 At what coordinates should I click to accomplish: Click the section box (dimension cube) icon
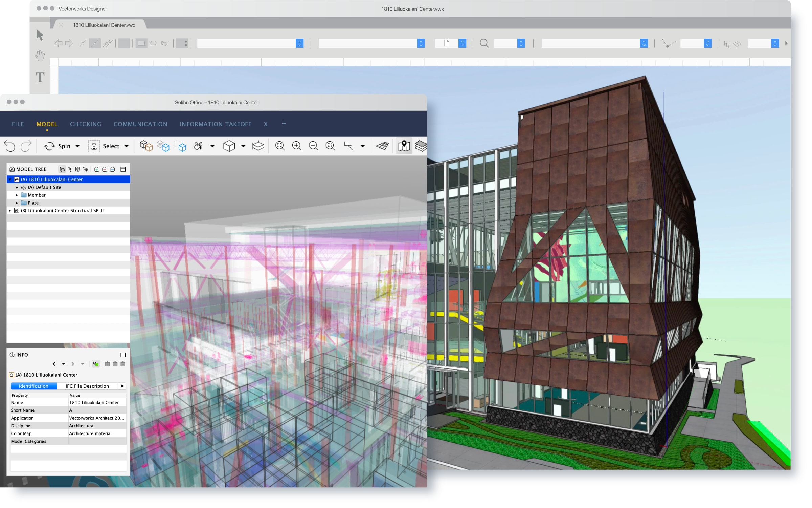[258, 146]
